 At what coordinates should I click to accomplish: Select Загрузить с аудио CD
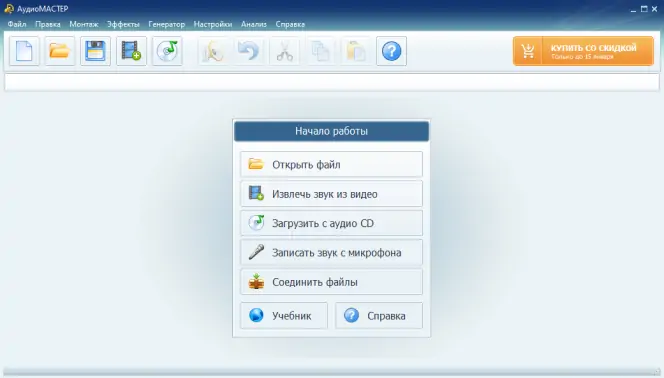point(332,223)
